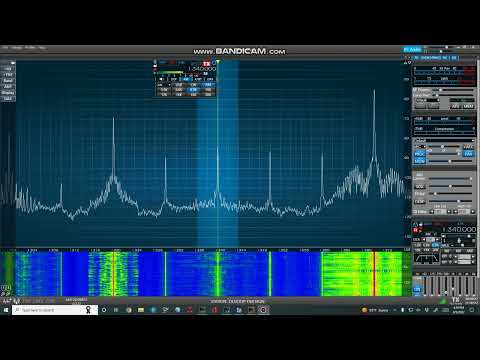The image size is (480, 360).
Task: Toggle the DEXP button
Action: [419, 202]
